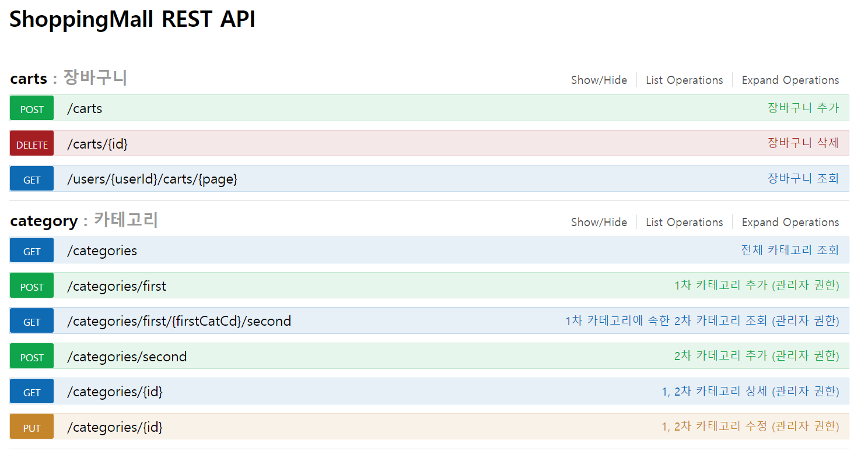Open List Operations for the carts section
This screenshot has width=868, height=458.
click(684, 80)
